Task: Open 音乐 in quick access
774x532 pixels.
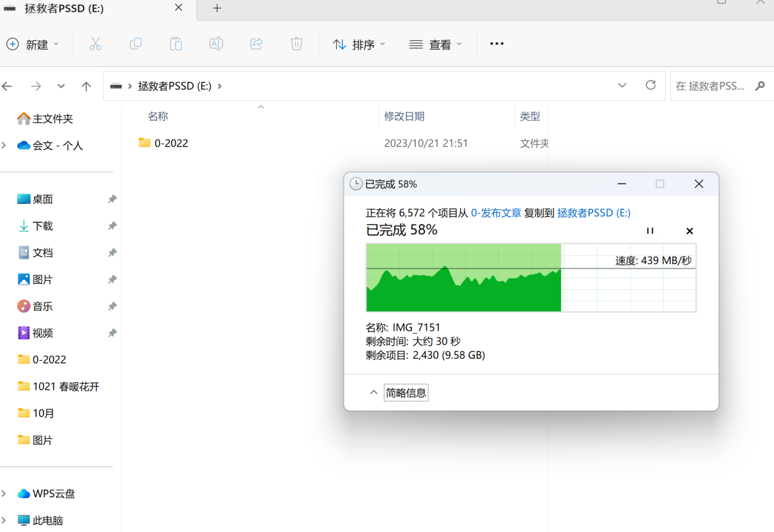Action: click(x=35, y=307)
